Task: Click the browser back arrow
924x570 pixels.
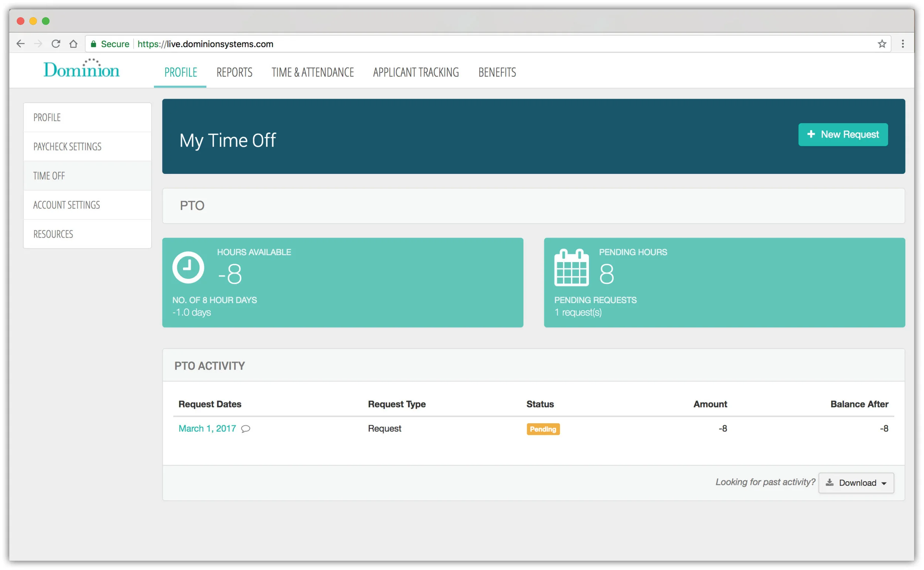Action: [20, 44]
